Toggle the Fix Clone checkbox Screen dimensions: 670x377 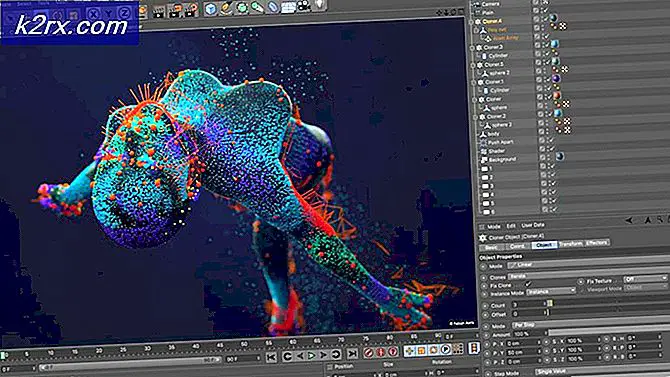[529, 284]
